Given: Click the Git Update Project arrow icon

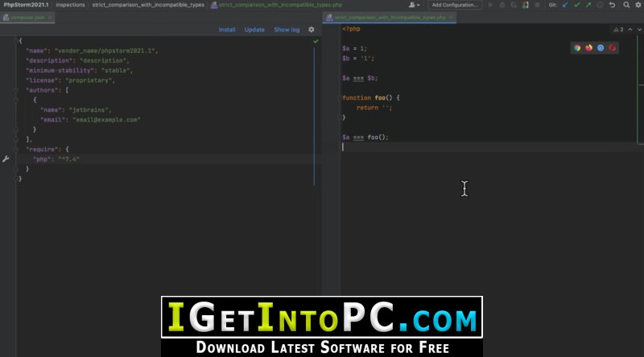Looking at the screenshot, I should [566, 5].
